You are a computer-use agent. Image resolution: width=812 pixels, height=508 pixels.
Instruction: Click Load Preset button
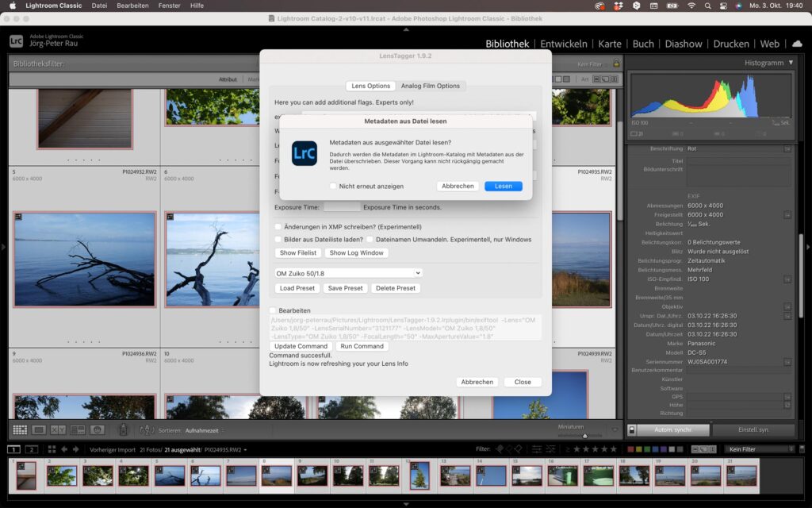[297, 288]
